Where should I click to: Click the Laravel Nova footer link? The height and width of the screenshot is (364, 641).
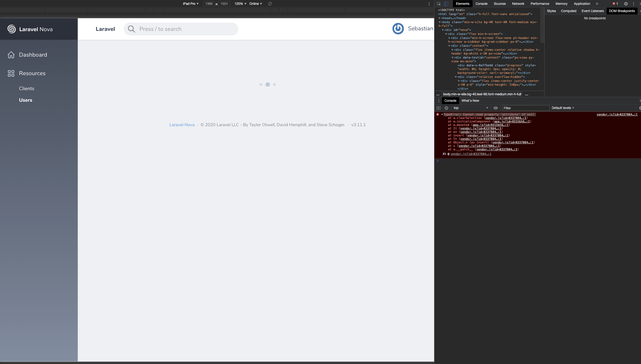point(182,125)
